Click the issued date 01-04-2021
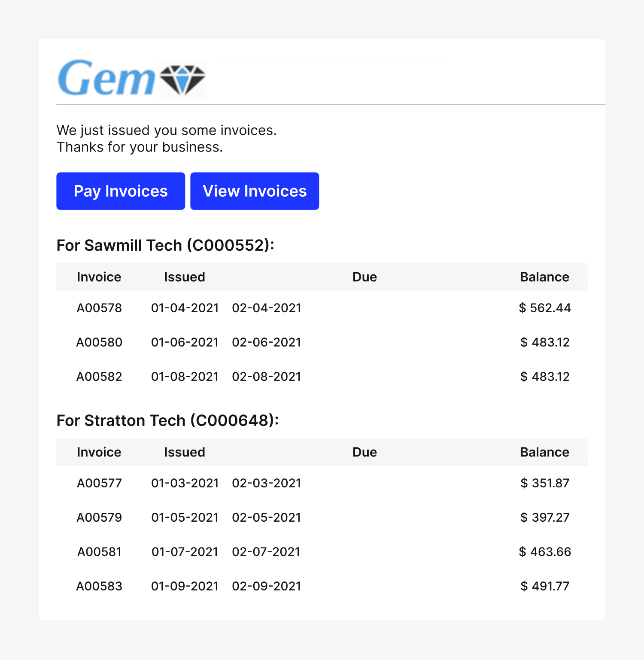 [x=185, y=308]
